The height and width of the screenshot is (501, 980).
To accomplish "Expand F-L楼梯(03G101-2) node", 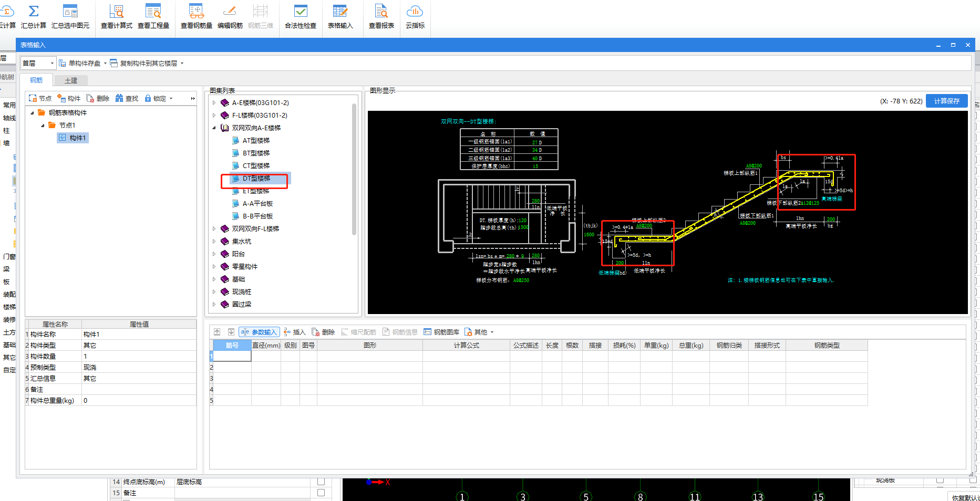I will (x=214, y=115).
